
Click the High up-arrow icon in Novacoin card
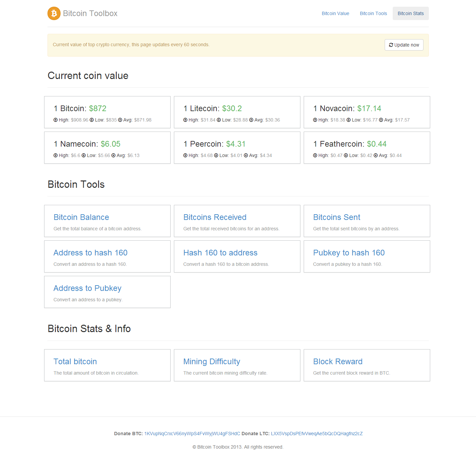tap(315, 120)
